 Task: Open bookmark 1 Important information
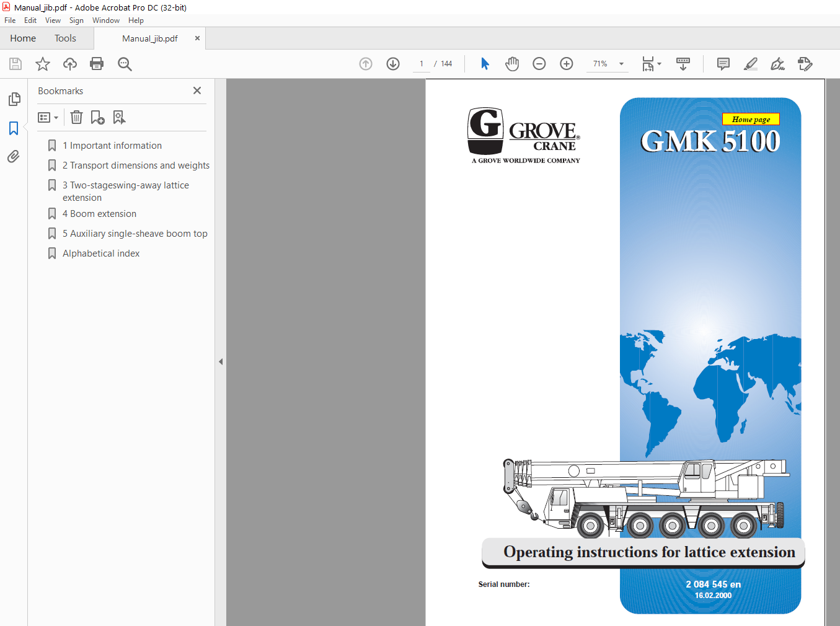coord(112,146)
